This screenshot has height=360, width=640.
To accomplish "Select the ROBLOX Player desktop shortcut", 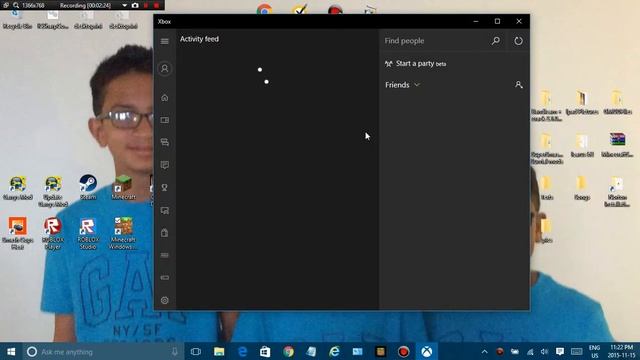I will coord(53,233).
